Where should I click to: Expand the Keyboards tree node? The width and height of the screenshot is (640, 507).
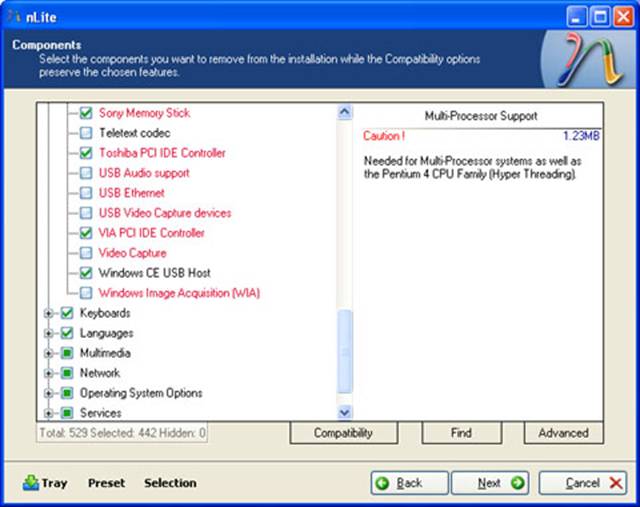48,313
